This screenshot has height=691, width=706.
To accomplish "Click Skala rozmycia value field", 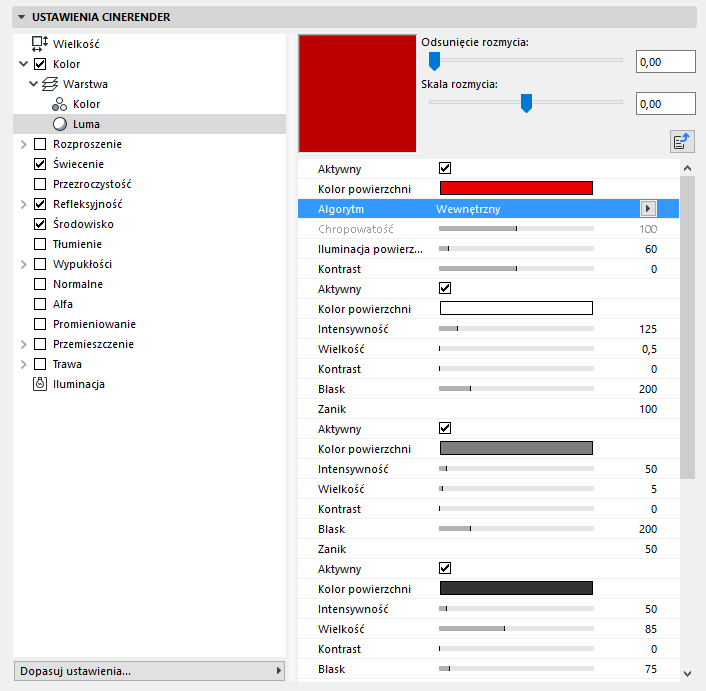I will 665,104.
